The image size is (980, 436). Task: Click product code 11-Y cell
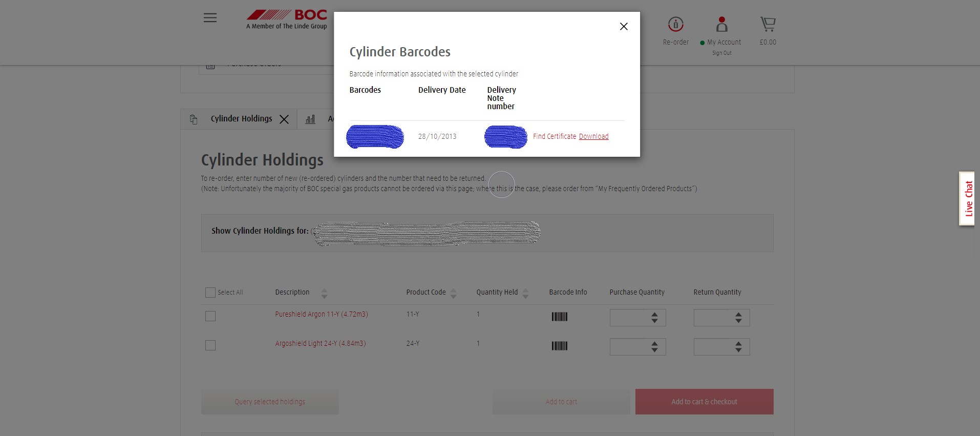click(413, 314)
